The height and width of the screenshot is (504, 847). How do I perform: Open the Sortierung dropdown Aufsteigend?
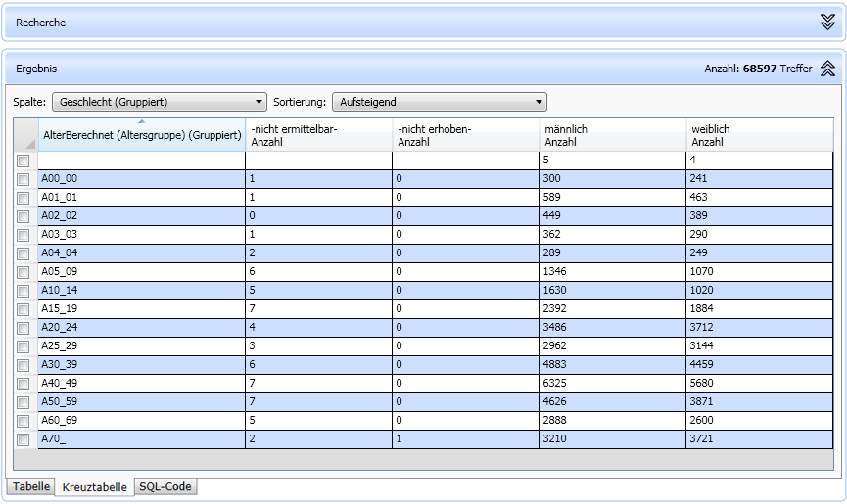coord(439,102)
